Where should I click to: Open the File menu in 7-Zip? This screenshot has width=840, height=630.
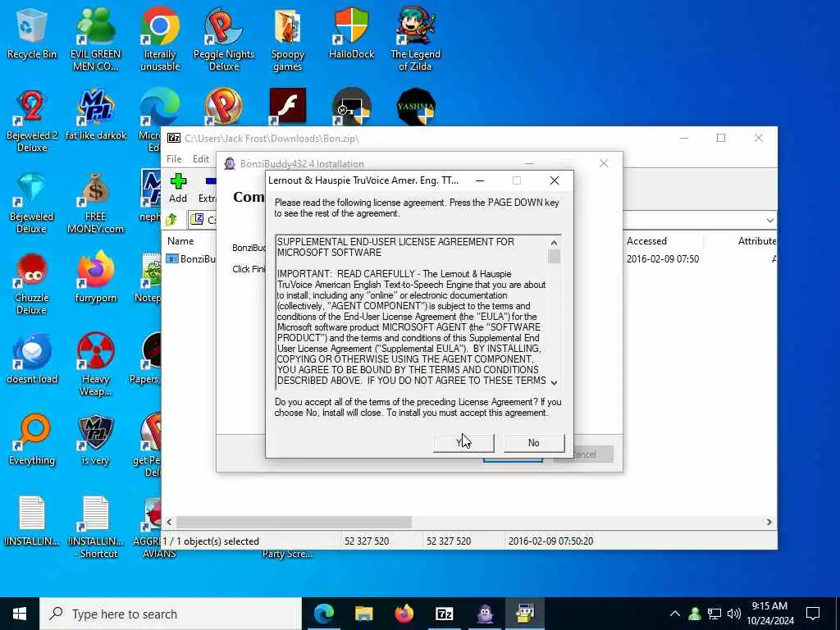click(174, 159)
